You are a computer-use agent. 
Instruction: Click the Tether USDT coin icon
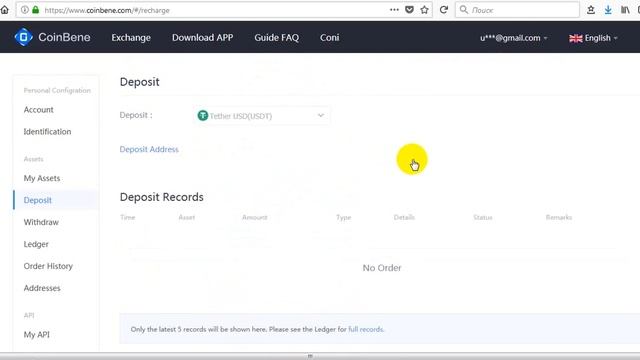pos(202,116)
